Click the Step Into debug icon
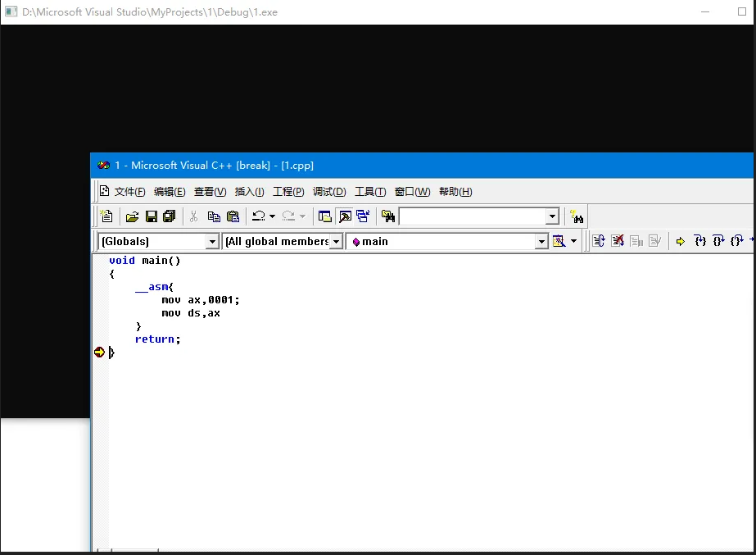This screenshot has height=555, width=756. click(x=700, y=240)
